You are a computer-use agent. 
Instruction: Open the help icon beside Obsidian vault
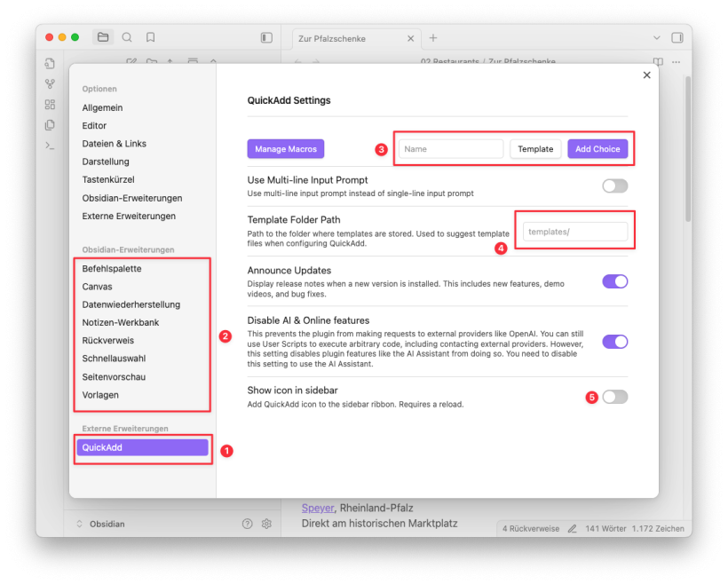(x=248, y=524)
